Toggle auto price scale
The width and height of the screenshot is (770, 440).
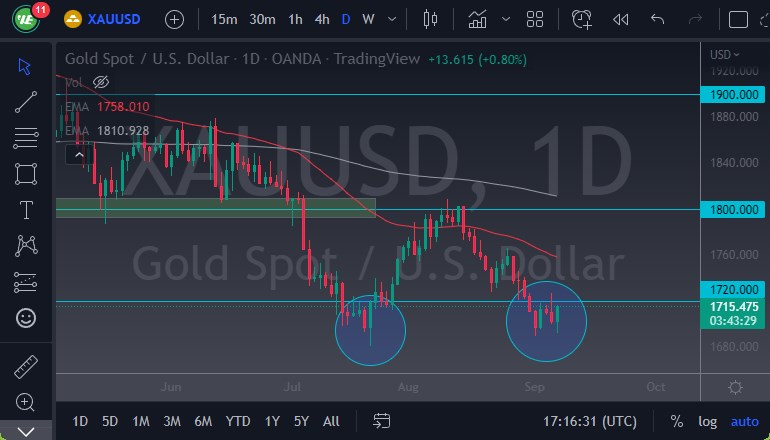(x=744, y=421)
